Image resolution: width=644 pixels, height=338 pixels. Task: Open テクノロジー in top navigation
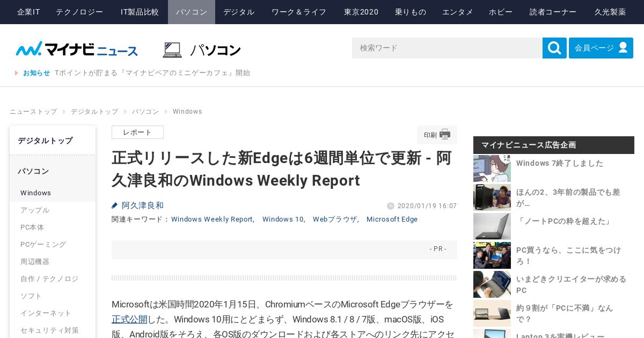[x=79, y=12]
